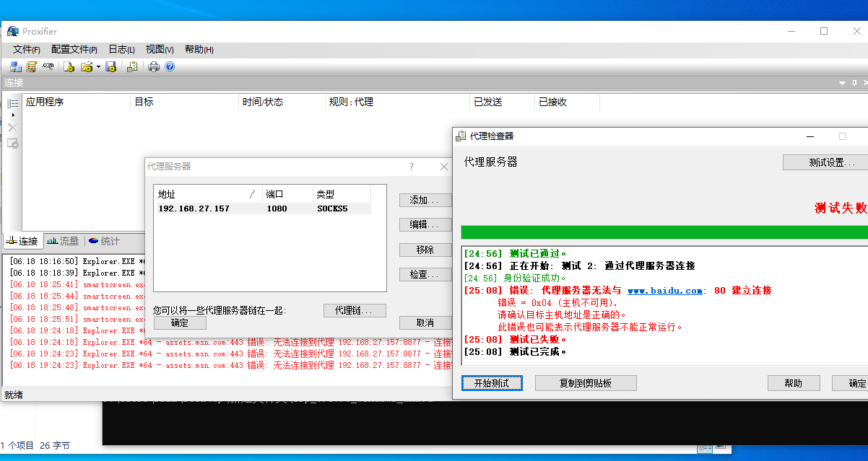This screenshot has height=461, width=868.
Task: Open the 文件(F) menu
Action: 27,50
